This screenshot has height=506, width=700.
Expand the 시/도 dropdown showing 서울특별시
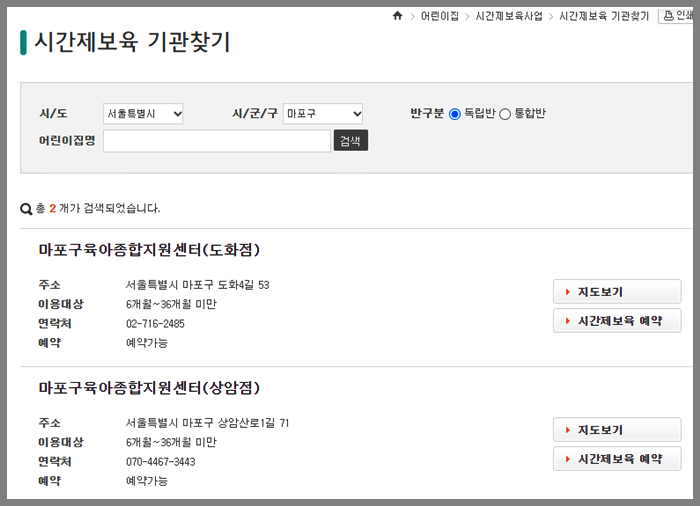(143, 114)
